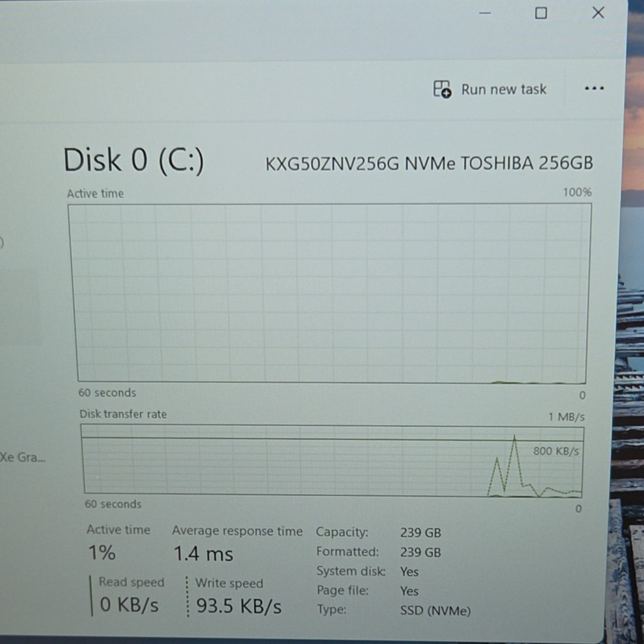This screenshot has width=644, height=644.
Task: Click the Disk 0 (C:) heading
Action: click(134, 160)
